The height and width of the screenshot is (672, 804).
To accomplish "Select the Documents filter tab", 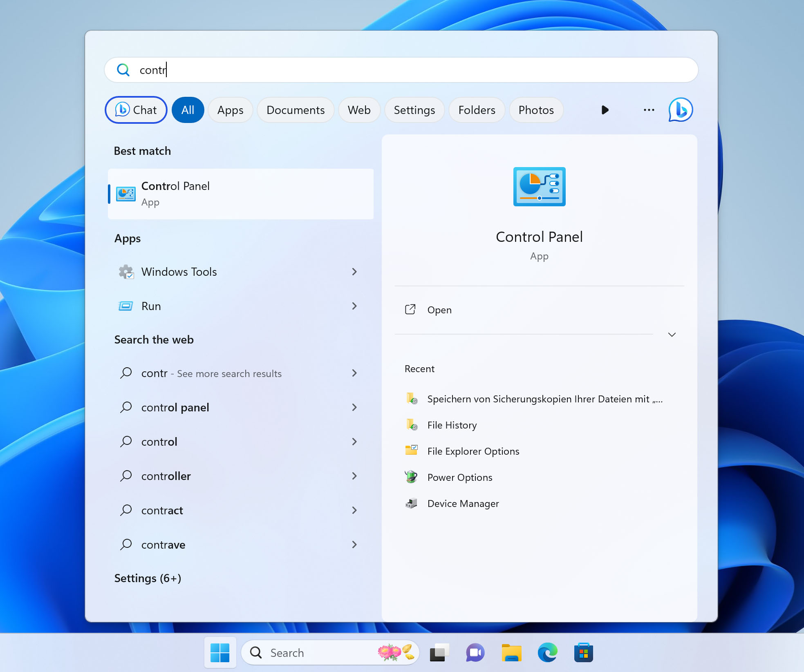I will (x=296, y=110).
